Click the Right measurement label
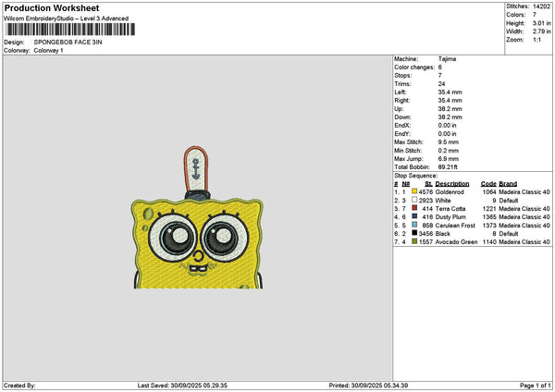The height and width of the screenshot is (392, 555). tap(401, 101)
